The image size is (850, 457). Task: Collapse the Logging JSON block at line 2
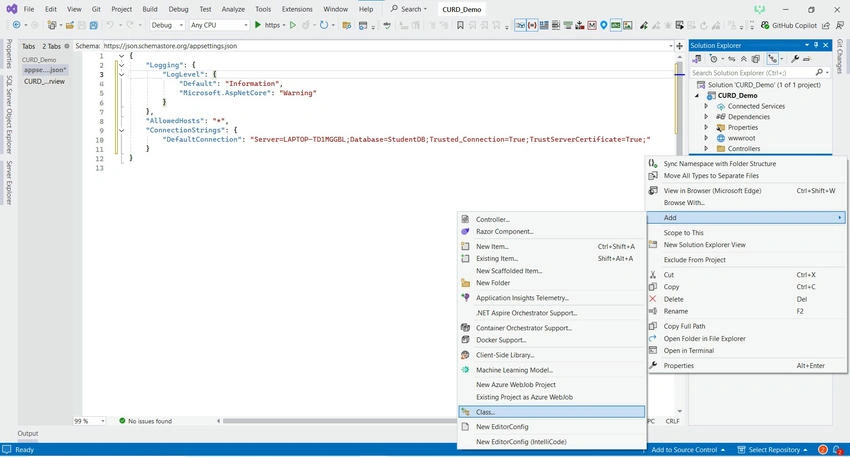click(x=121, y=65)
